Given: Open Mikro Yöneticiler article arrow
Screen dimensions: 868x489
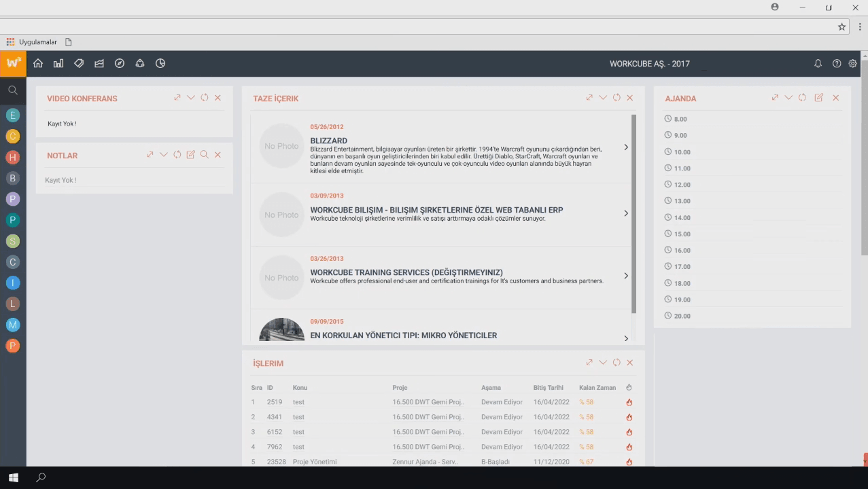Looking at the screenshot, I should [626, 338].
